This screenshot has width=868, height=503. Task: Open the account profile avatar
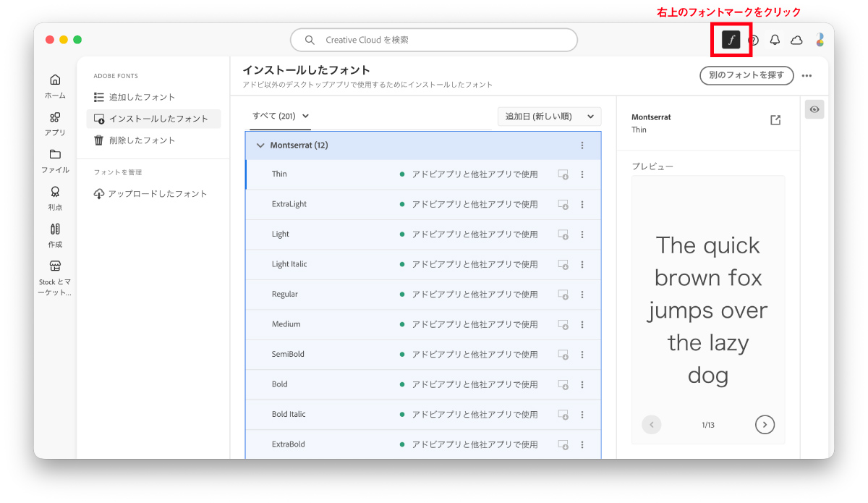(x=820, y=40)
